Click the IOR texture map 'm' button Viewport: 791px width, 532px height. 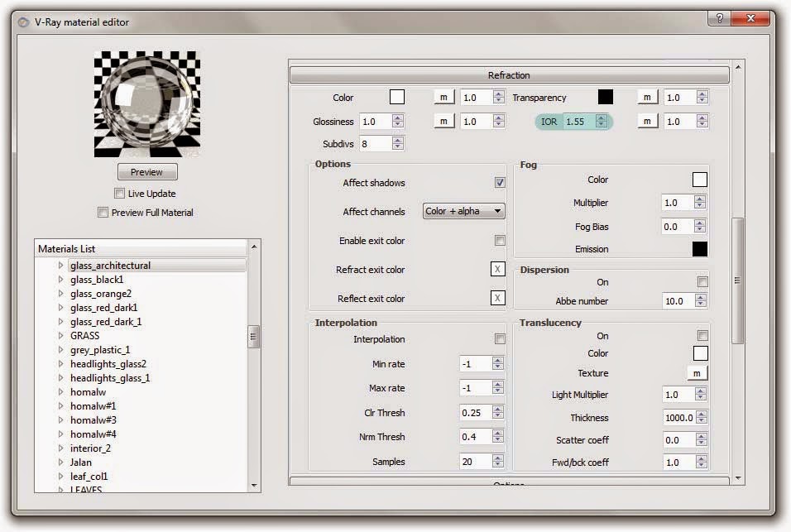pos(647,121)
